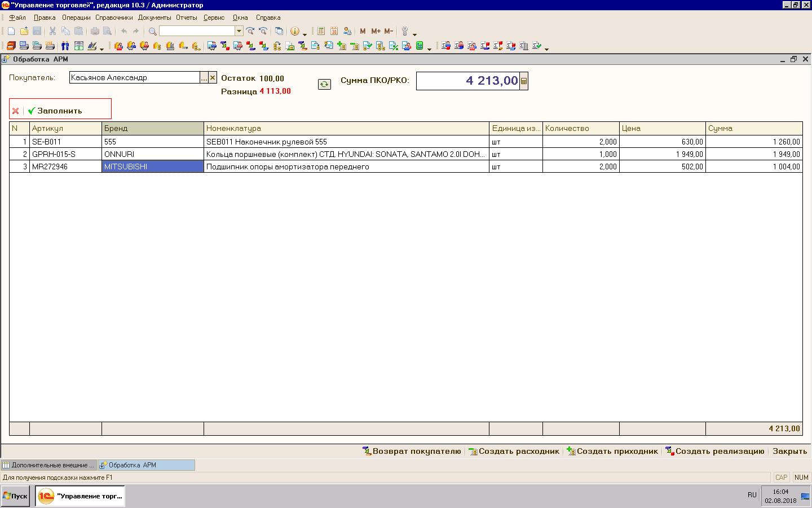Click the Save diskette icon in toolbar
Viewport: 812px width, 508px height.
[x=37, y=32]
